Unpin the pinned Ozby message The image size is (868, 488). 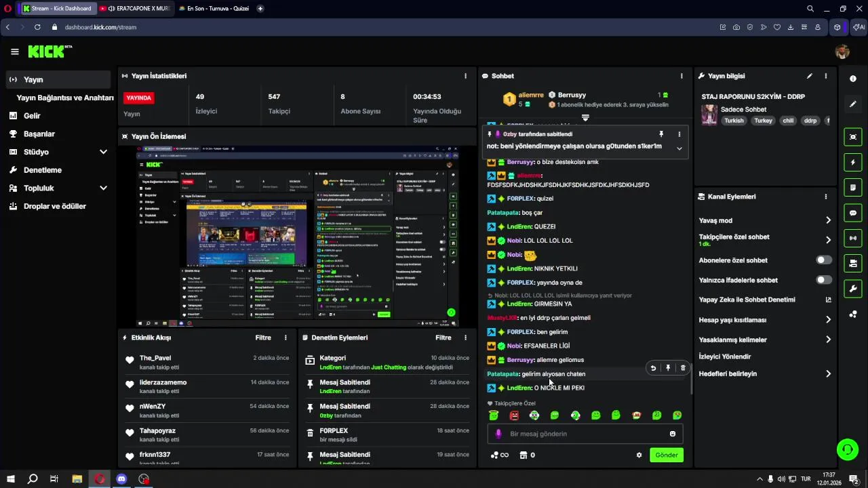(x=661, y=134)
